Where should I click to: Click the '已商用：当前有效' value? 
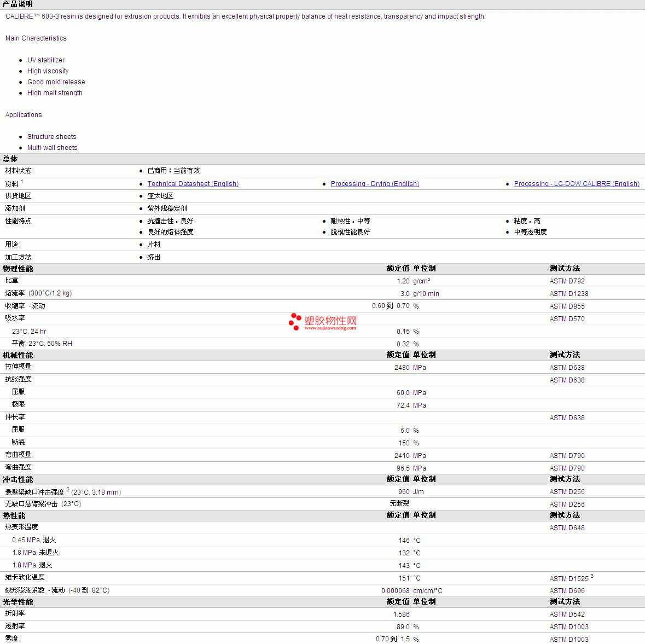click(173, 171)
